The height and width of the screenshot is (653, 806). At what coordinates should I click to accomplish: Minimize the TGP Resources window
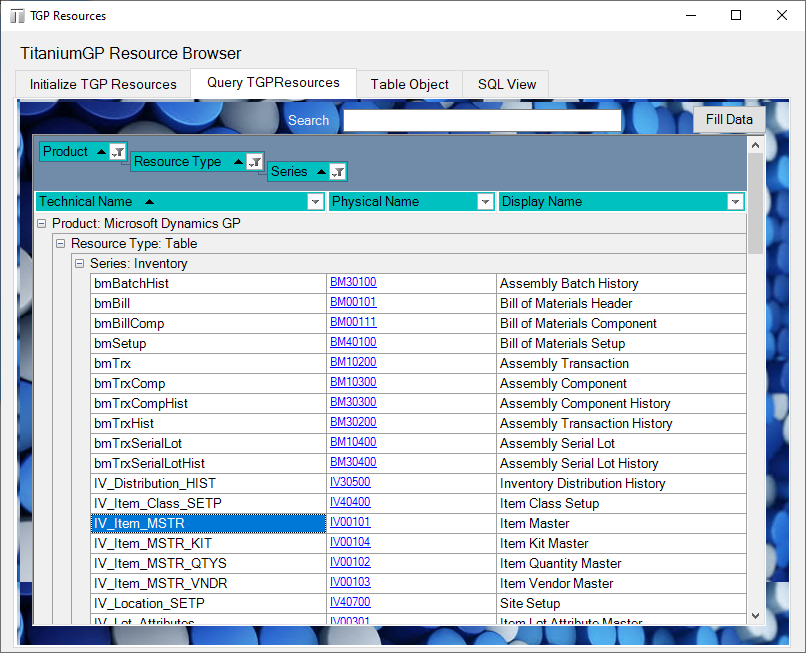click(x=691, y=15)
